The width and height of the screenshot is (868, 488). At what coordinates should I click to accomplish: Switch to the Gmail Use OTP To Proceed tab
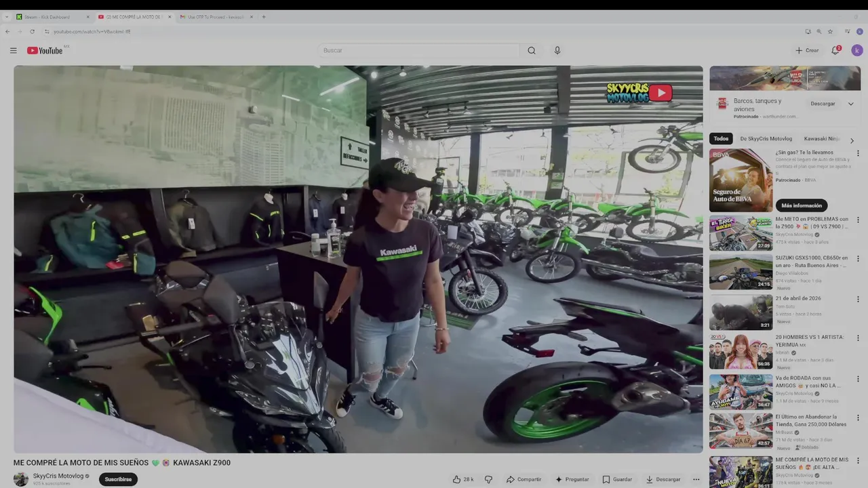[216, 17]
